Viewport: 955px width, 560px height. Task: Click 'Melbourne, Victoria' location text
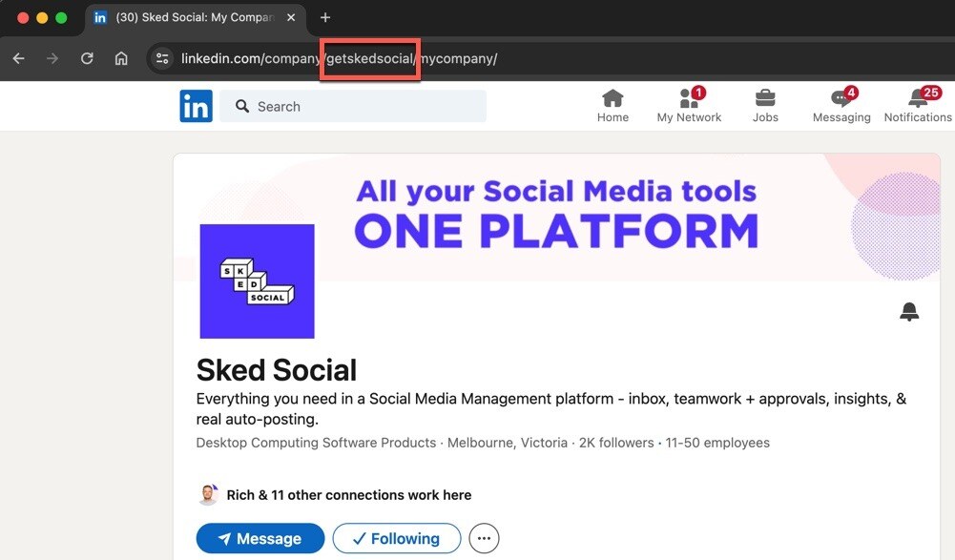pos(508,443)
